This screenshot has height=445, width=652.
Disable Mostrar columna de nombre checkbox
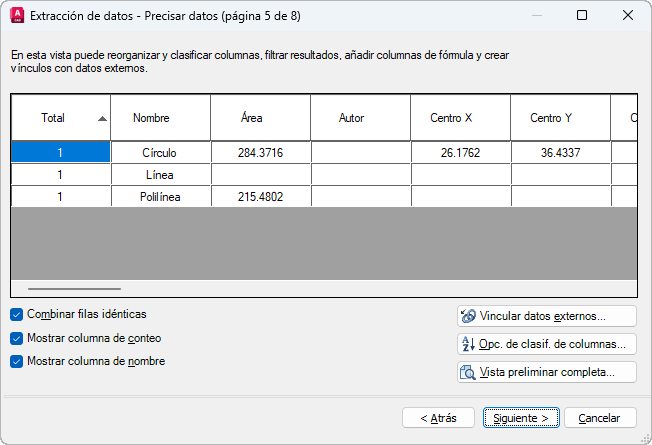point(17,362)
